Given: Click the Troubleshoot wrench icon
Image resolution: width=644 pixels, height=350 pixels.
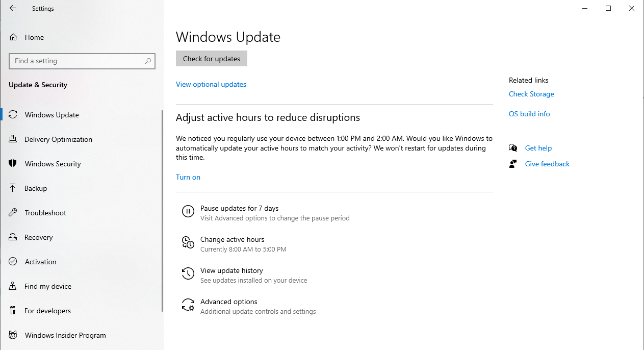Looking at the screenshot, I should coord(13,213).
